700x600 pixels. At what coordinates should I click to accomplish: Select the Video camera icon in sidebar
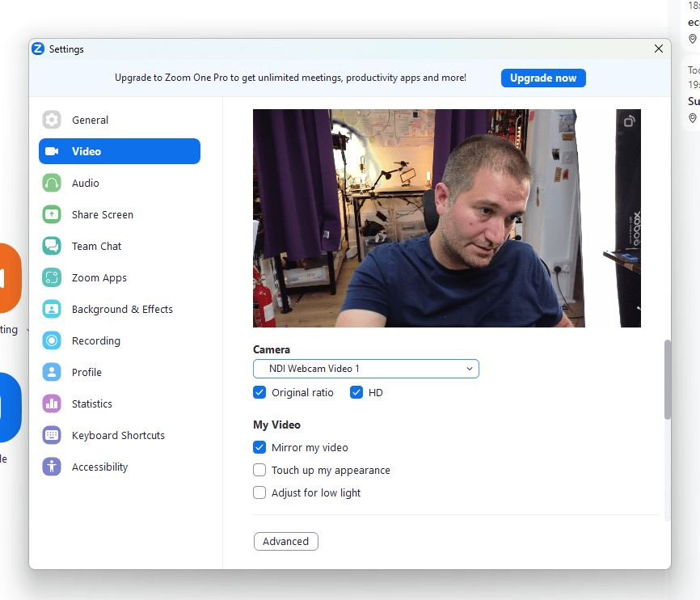click(52, 151)
